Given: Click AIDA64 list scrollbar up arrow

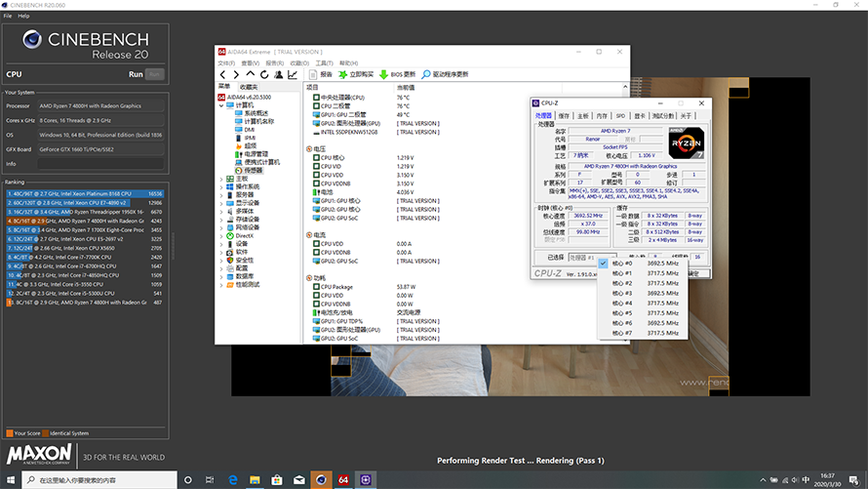Looking at the screenshot, I should (625, 87).
